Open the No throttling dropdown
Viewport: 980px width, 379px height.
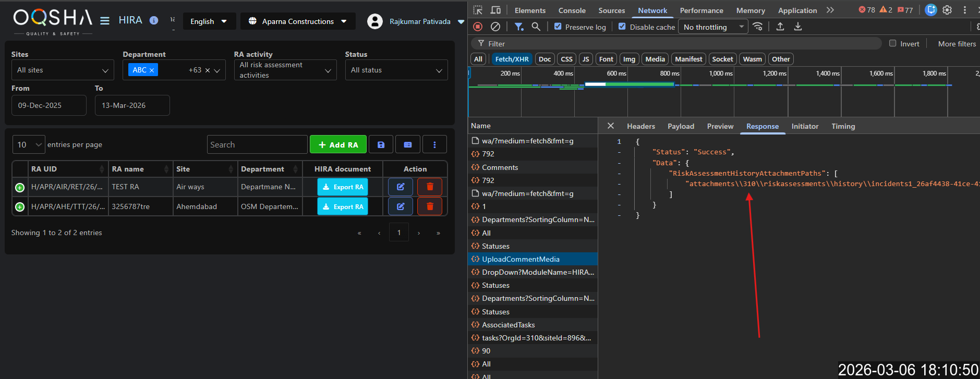pyautogui.click(x=712, y=27)
